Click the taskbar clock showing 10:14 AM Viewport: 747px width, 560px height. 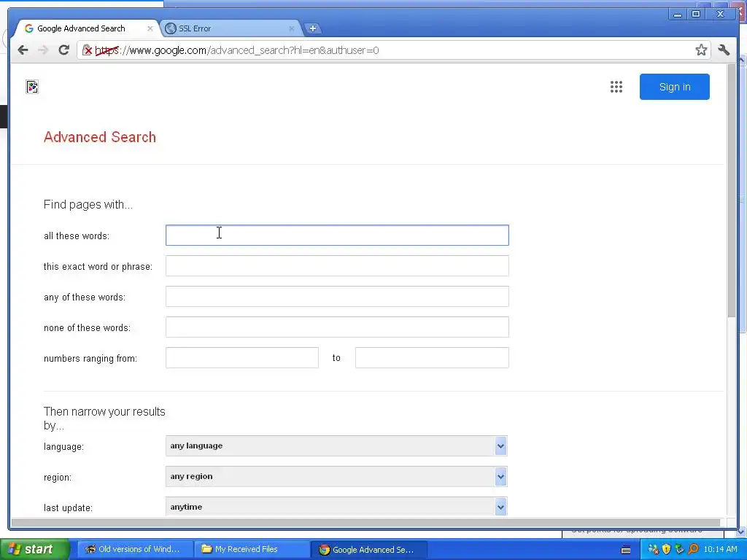click(x=720, y=550)
